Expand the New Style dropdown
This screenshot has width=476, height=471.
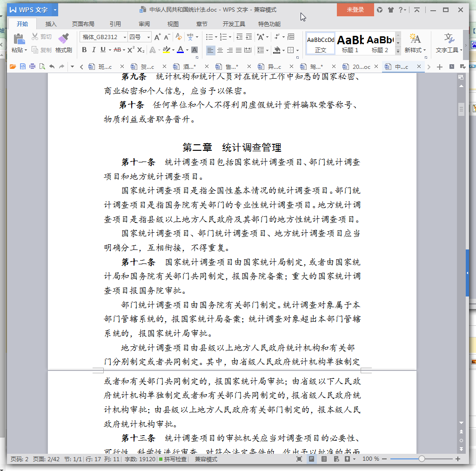tap(424, 50)
